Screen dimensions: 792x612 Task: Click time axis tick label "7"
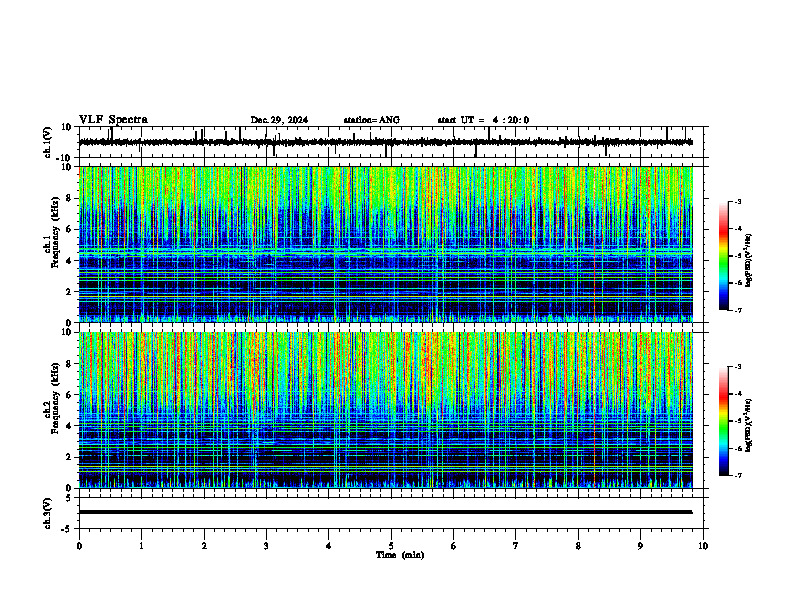[x=516, y=546]
